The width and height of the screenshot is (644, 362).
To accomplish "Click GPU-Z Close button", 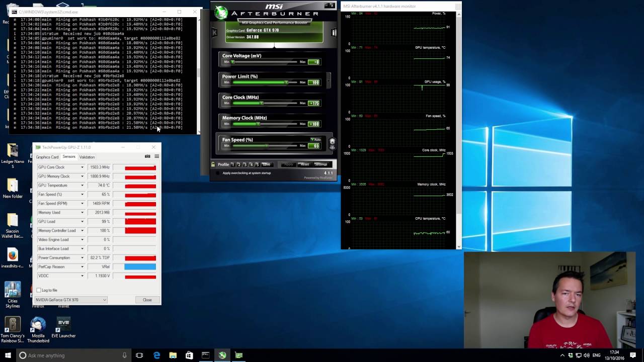I will point(147,300).
